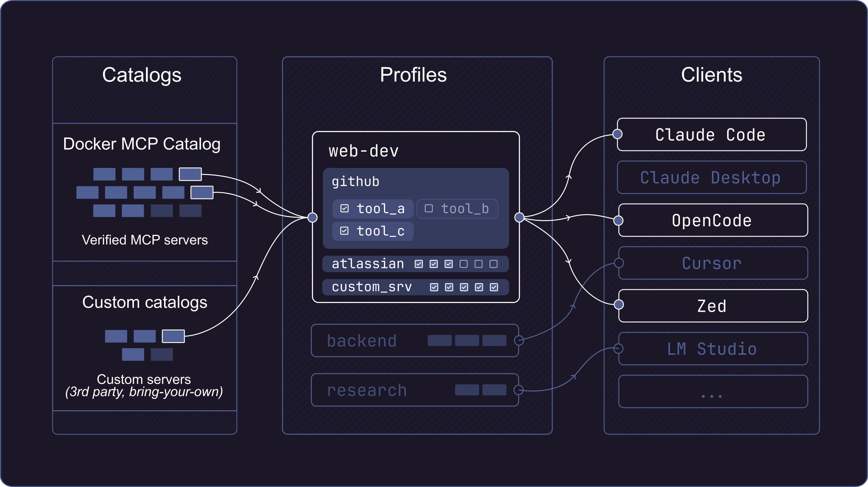The width and height of the screenshot is (868, 487).
Task: Select the highlighted top-row Docker catalog server
Action: [x=190, y=174]
